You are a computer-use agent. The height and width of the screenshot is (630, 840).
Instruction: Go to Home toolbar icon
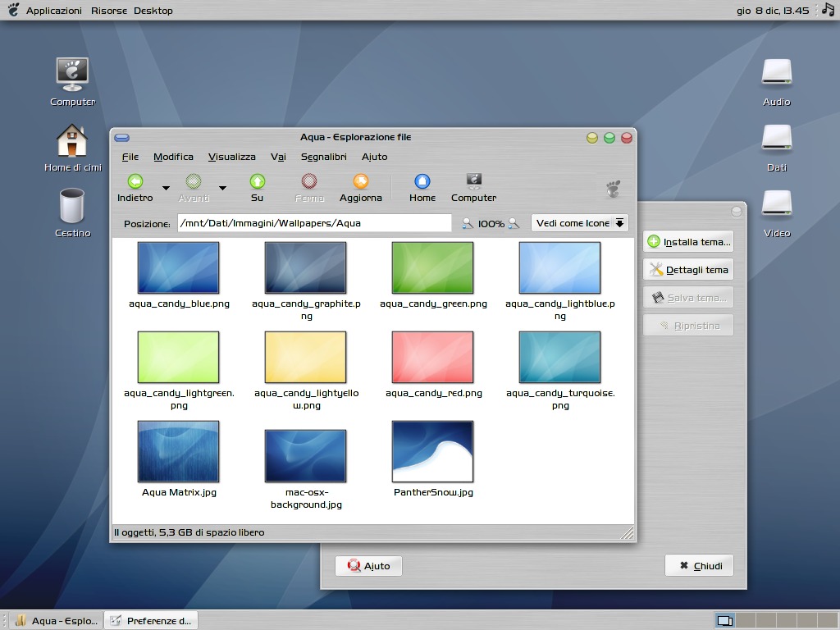pyautogui.click(x=422, y=181)
